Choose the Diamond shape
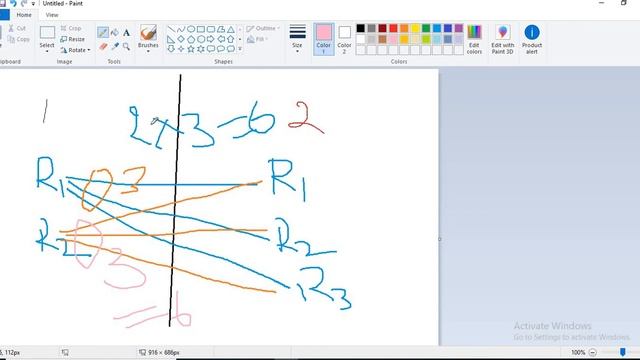This screenshot has width=640, height=360. [181, 39]
